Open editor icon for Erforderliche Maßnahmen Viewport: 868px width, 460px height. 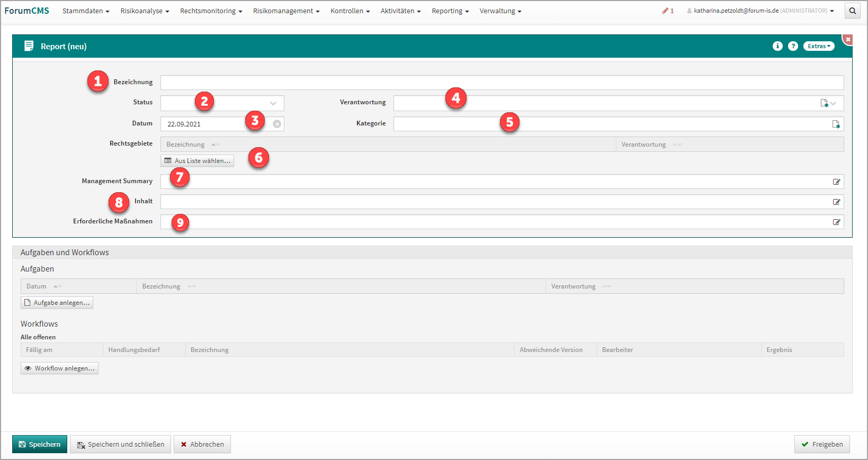[836, 222]
